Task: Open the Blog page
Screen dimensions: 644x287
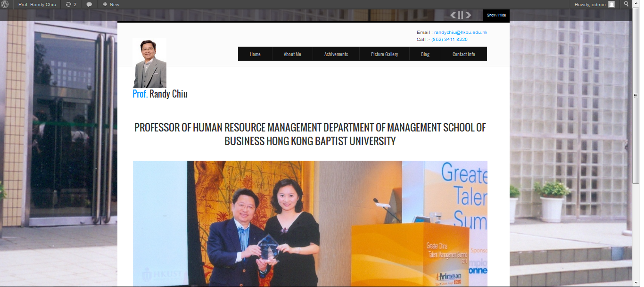Action: pos(425,54)
